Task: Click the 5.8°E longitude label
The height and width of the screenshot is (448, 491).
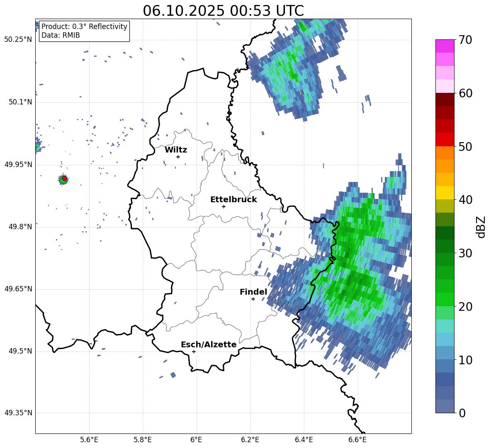Action: (143, 440)
